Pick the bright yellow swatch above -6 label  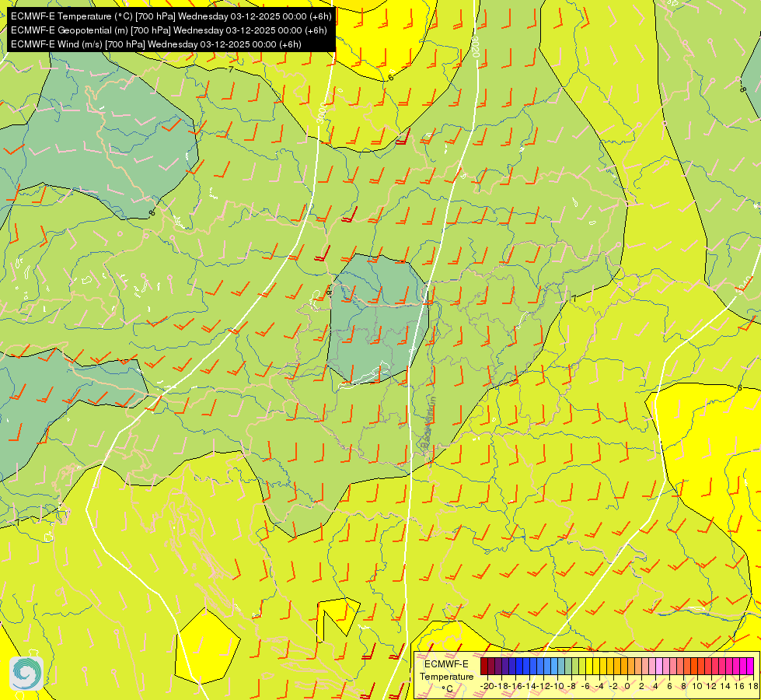(588, 666)
